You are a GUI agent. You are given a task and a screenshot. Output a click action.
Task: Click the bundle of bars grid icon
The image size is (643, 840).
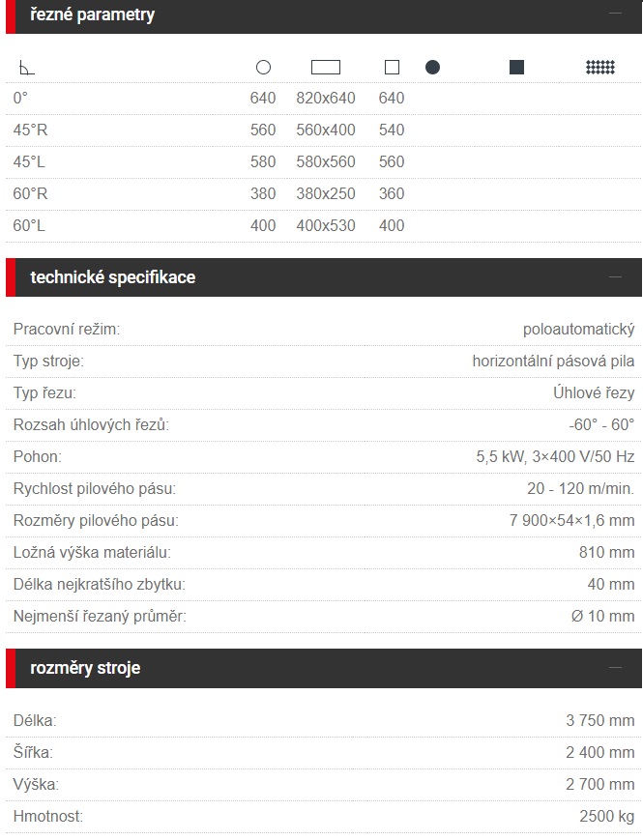point(600,67)
